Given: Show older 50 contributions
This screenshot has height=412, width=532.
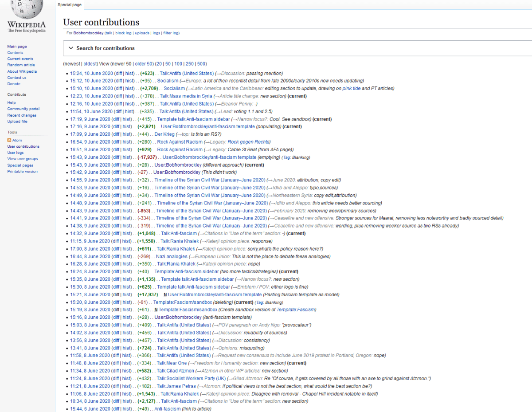Looking at the screenshot, I should [x=144, y=63].
